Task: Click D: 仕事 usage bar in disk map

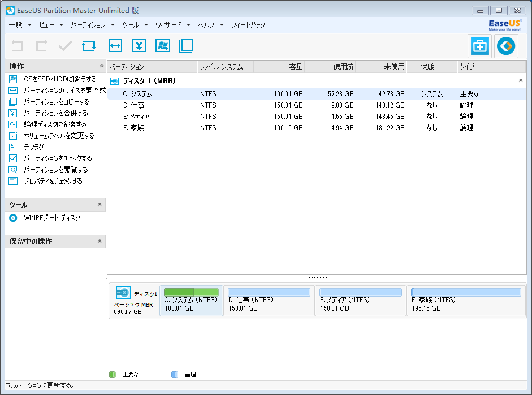Action: pyautogui.click(x=269, y=292)
